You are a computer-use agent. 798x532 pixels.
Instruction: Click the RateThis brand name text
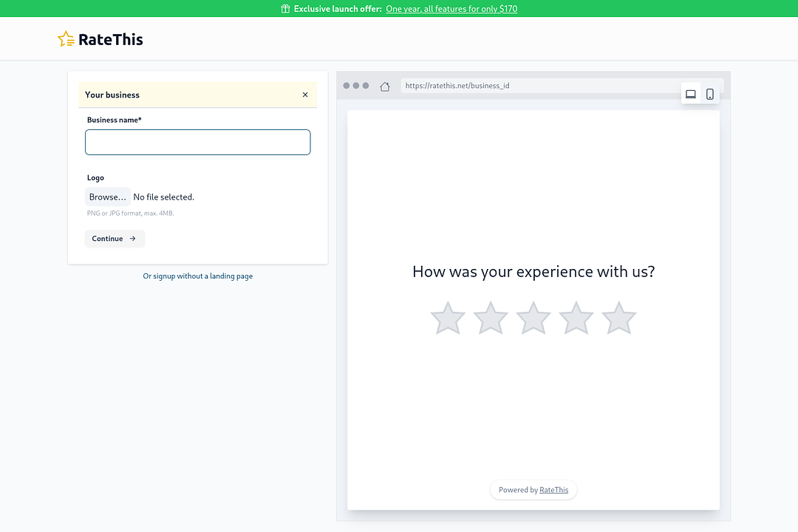[x=111, y=40]
